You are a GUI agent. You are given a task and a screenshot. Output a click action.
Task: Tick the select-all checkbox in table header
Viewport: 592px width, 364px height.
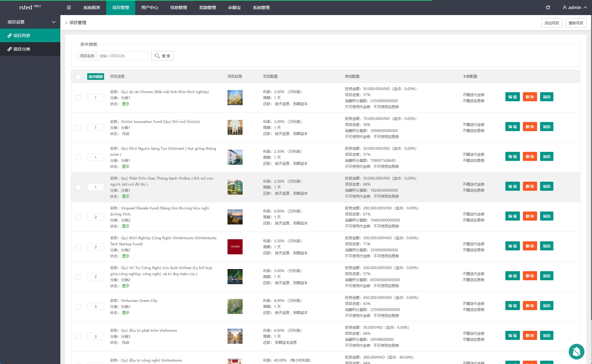tap(78, 77)
